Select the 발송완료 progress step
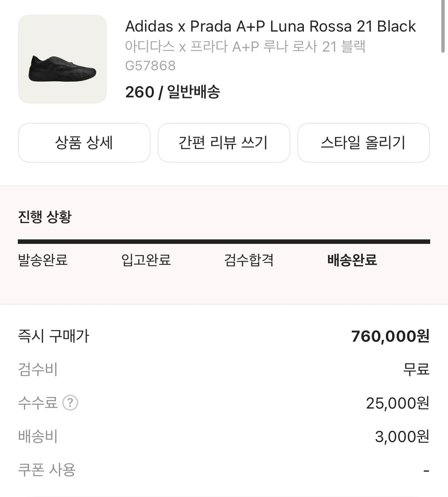Viewport: 448px width, 497px height. point(43,260)
